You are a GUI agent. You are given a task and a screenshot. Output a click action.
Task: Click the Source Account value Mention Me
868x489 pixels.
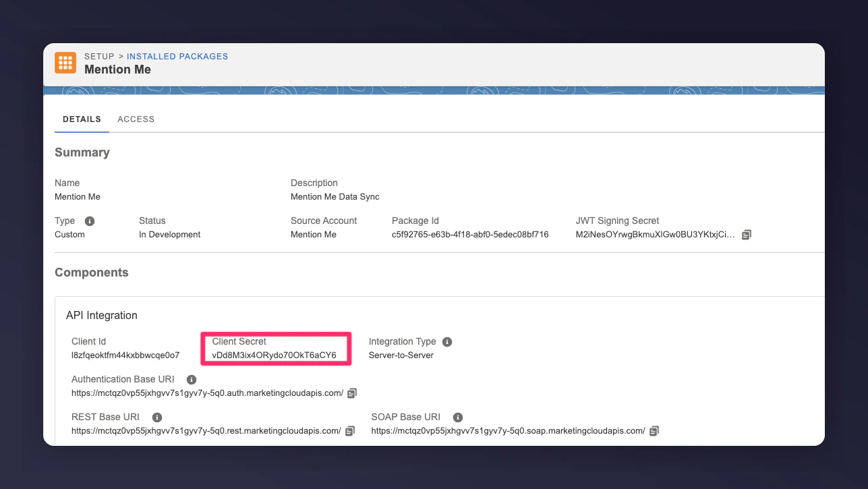click(x=314, y=235)
